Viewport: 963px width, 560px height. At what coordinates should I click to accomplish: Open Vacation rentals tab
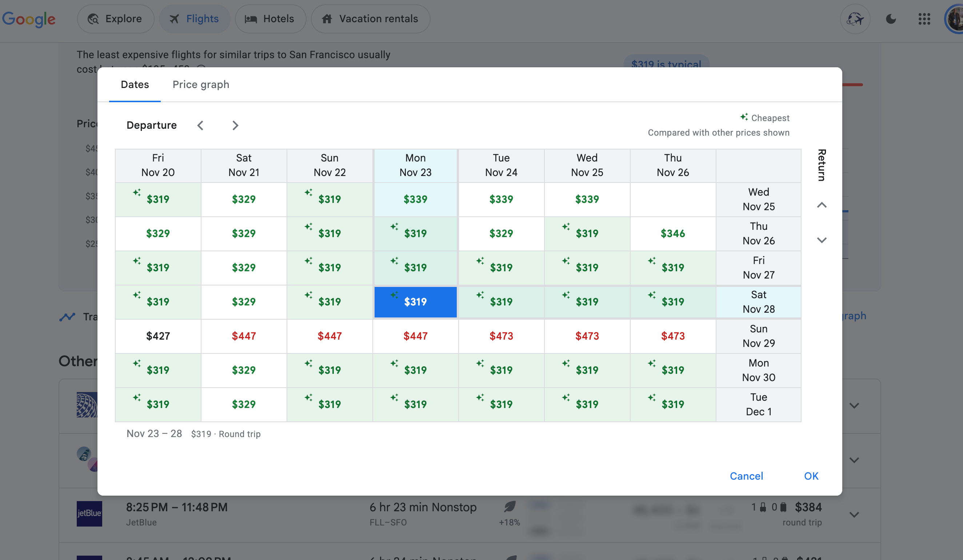(x=370, y=19)
